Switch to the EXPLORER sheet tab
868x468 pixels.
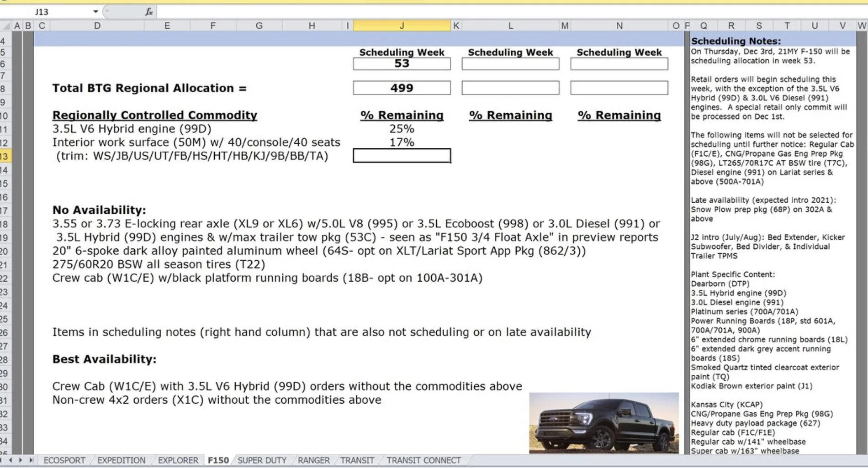pyautogui.click(x=178, y=460)
